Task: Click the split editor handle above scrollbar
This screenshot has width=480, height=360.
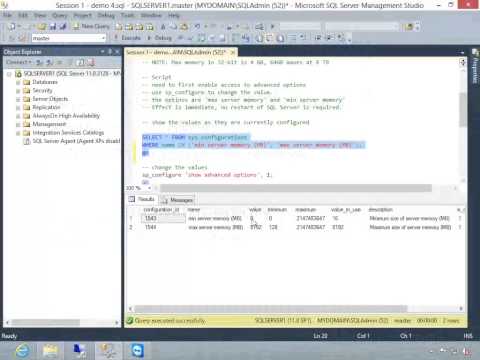Action: 463,62
